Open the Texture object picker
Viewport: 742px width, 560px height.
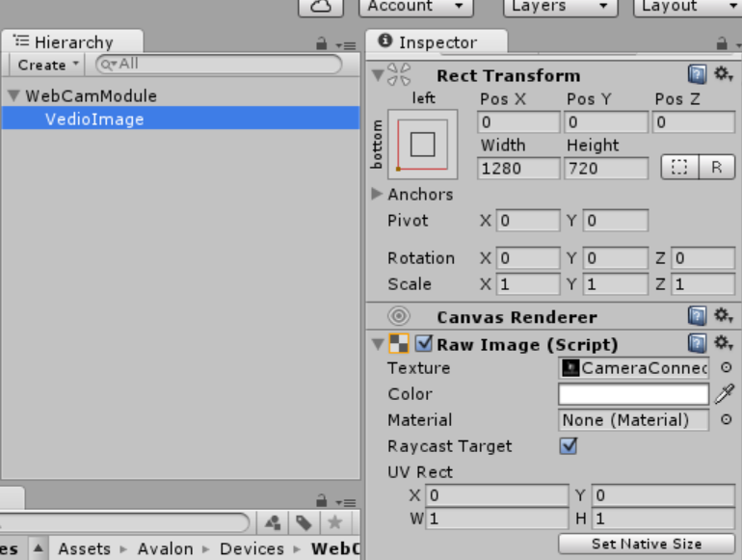coord(726,367)
